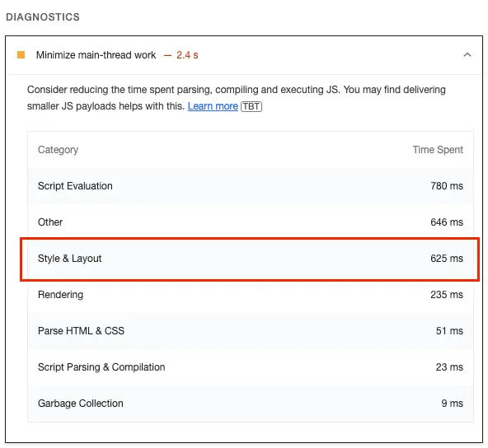Click the 780 ms value

[x=447, y=186]
